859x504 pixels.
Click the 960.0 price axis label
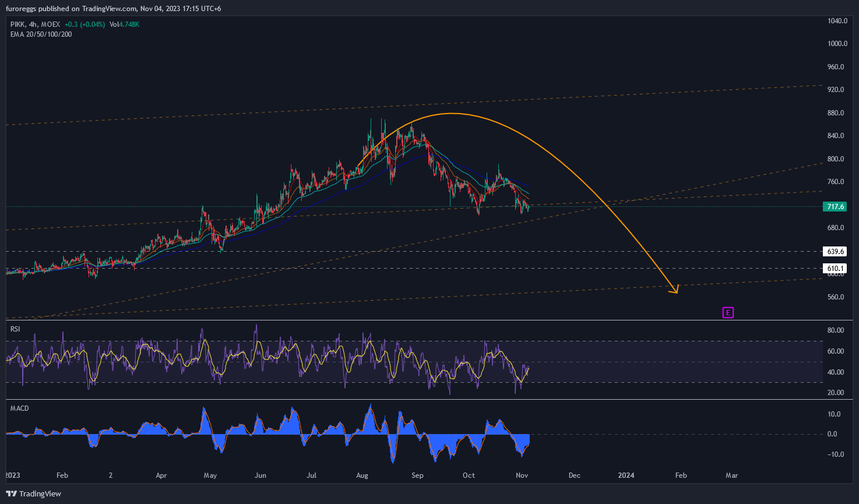[836, 67]
